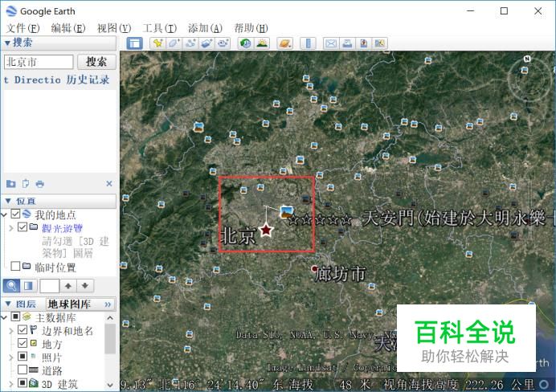556x392 pixels.
Task: Open the planet switcher (Saturn) icon
Action: (x=284, y=43)
